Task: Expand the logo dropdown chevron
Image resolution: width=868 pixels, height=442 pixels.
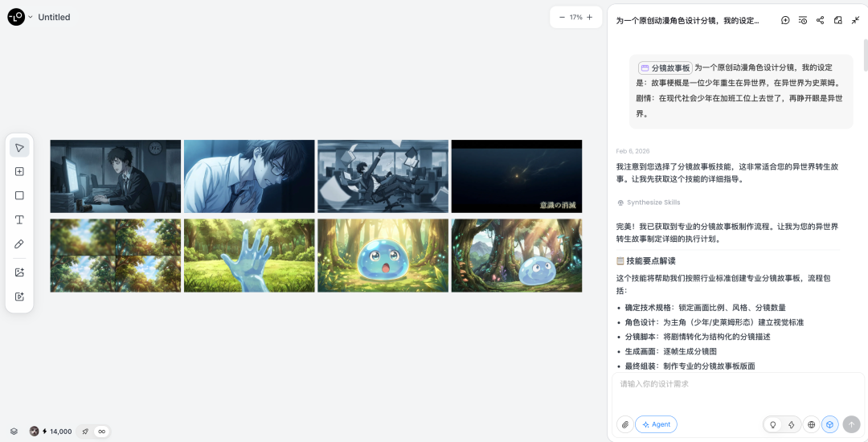Action: [31, 17]
